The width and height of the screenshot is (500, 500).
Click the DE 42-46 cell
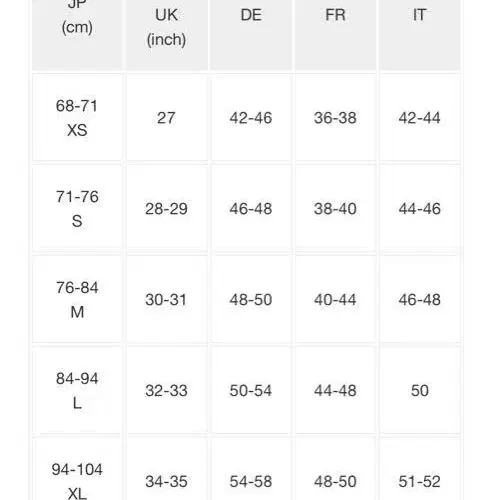[251, 118]
